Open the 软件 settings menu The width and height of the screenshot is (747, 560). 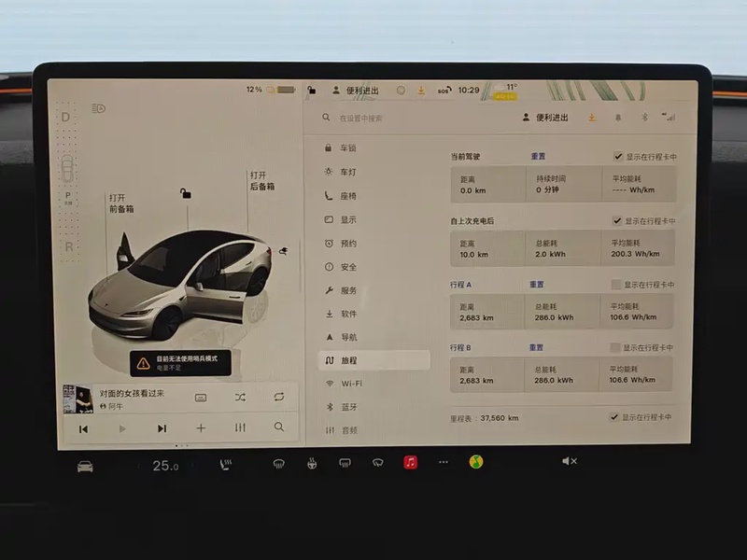347,314
